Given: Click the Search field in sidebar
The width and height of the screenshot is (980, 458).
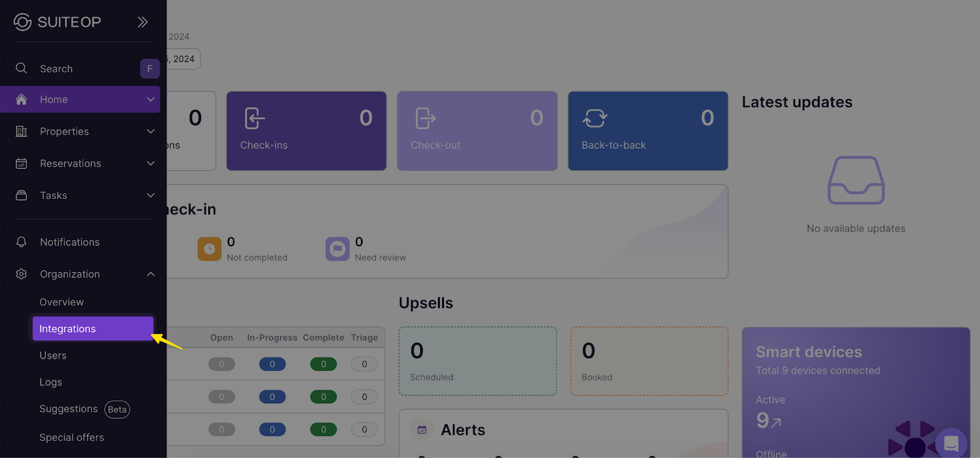Looking at the screenshot, I should point(73,69).
